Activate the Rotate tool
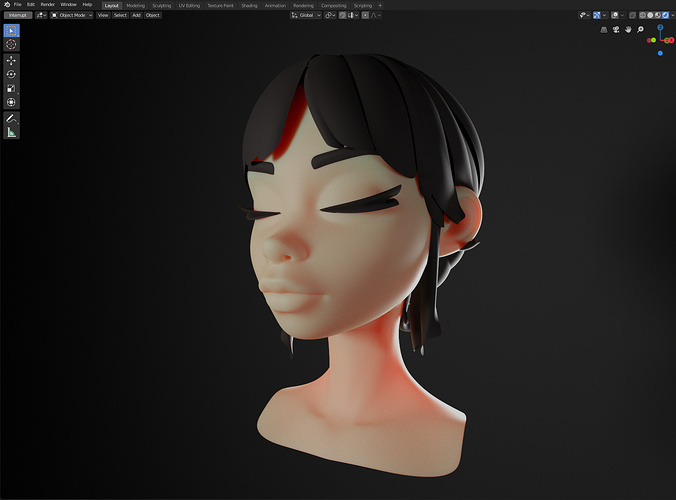The height and width of the screenshot is (500, 676). pos(11,74)
